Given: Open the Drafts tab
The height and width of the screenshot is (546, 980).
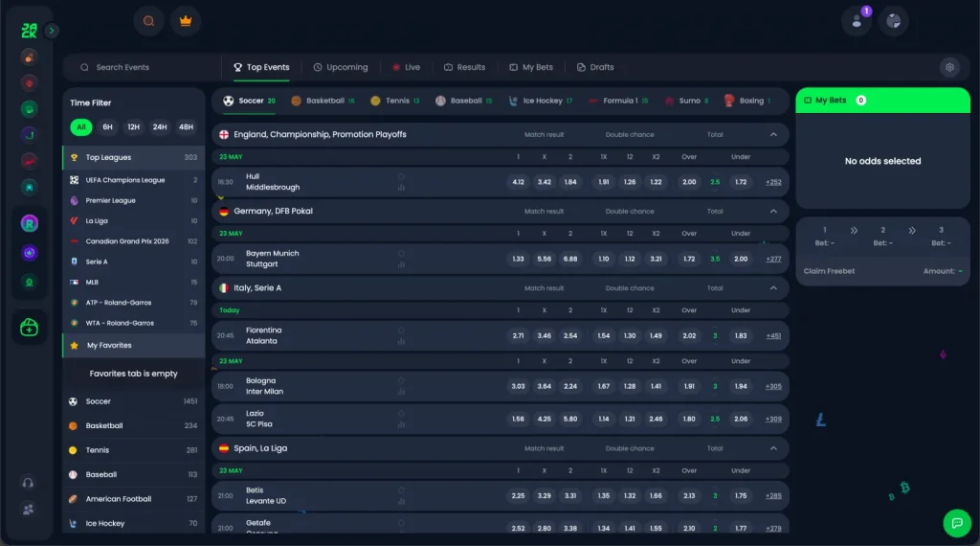Looking at the screenshot, I should (595, 68).
